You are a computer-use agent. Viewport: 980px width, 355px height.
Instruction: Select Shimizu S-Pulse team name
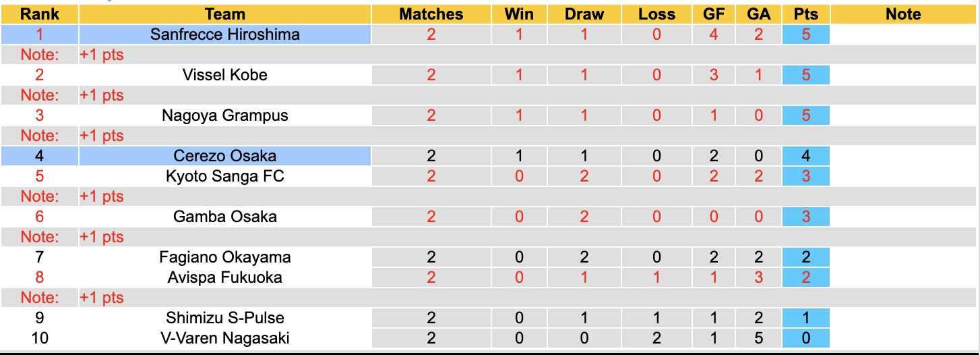[x=224, y=318]
